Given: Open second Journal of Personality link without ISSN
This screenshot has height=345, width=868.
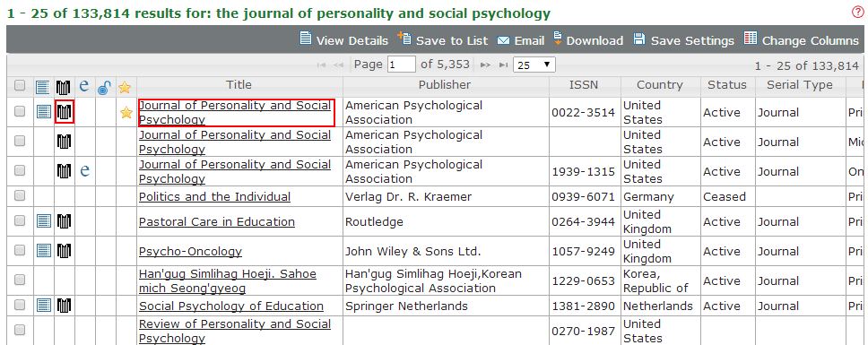Looking at the screenshot, I should click(x=235, y=142).
